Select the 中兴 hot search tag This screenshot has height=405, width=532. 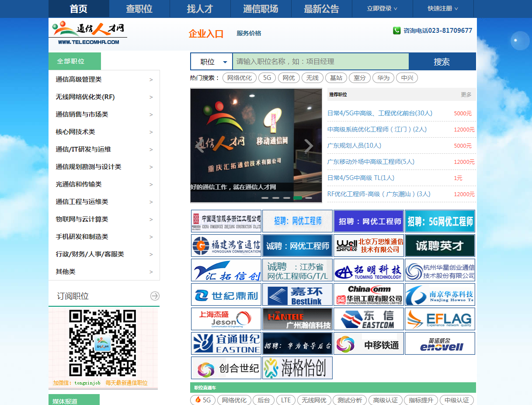click(407, 78)
